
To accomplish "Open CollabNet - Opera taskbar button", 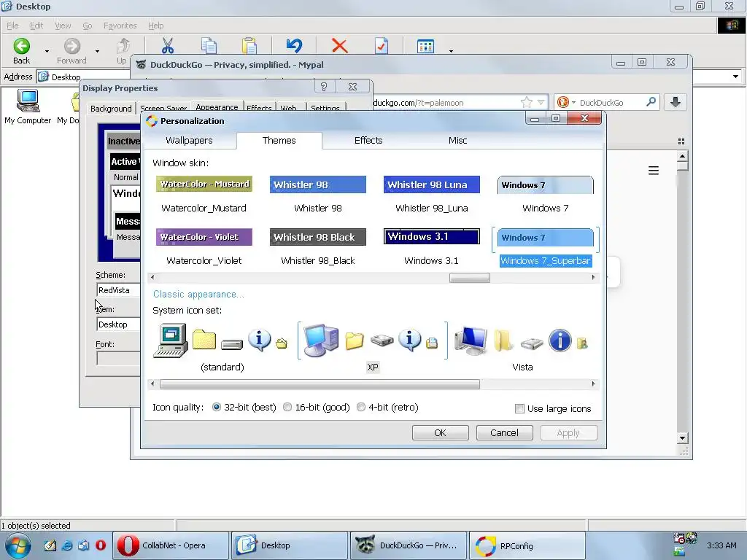I will click(171, 545).
